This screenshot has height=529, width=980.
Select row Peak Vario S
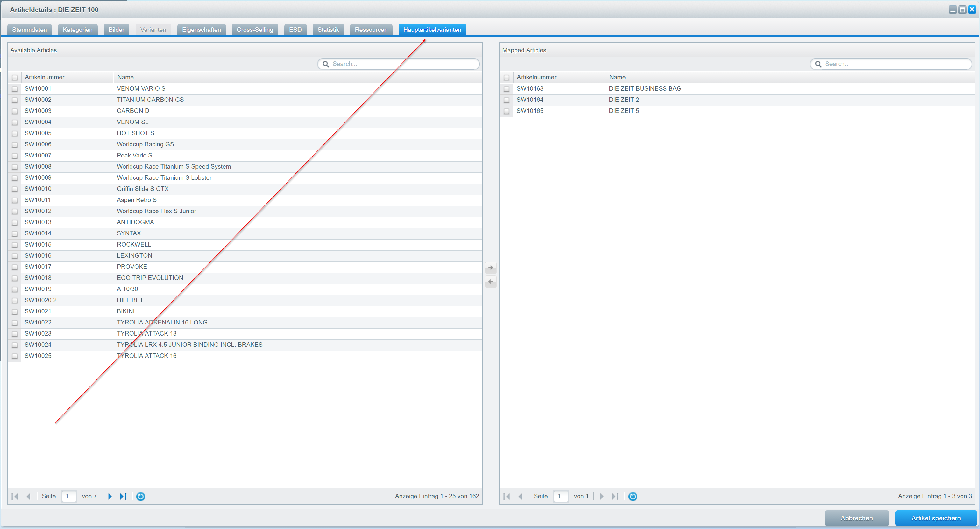point(245,156)
